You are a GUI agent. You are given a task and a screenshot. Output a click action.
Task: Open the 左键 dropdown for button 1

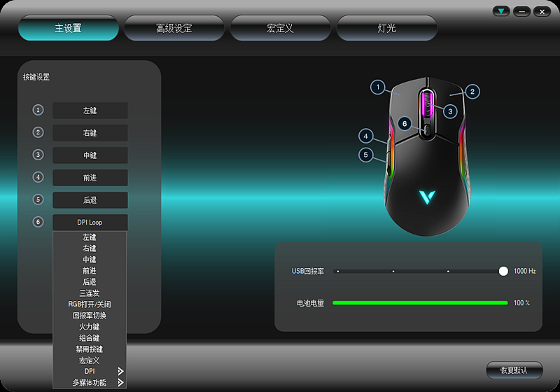[90, 111]
